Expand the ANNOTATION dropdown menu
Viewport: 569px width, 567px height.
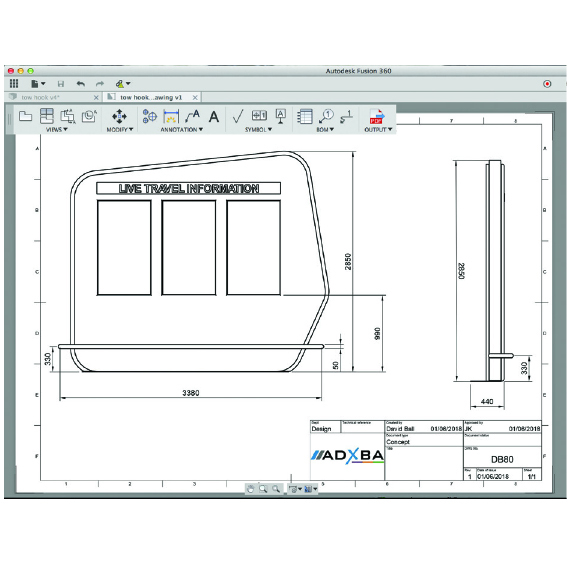coord(181,129)
